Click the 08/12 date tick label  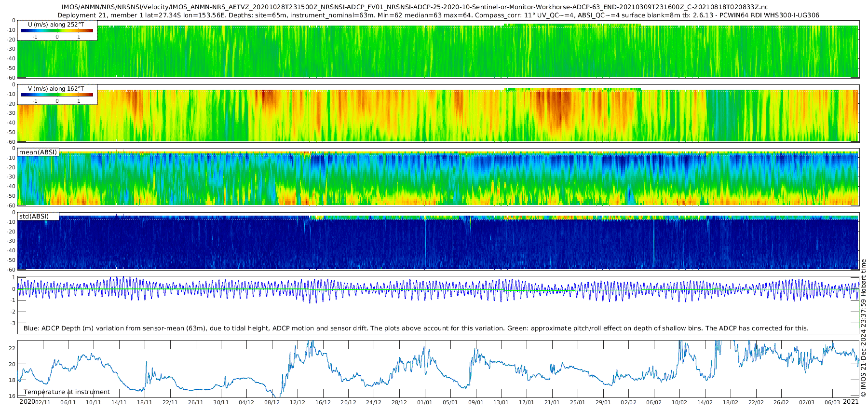click(271, 403)
